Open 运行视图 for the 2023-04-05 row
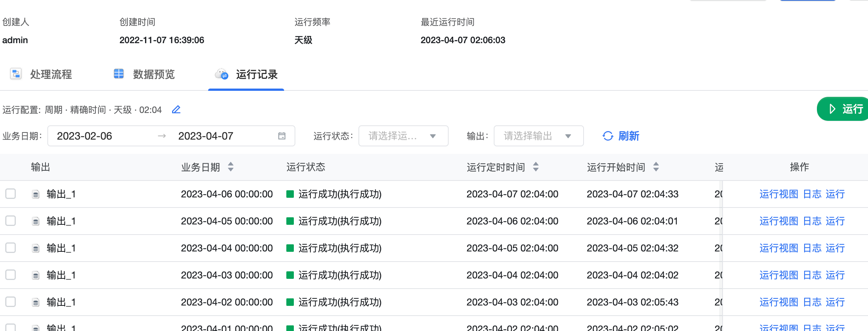This screenshot has height=331, width=868. point(779,221)
